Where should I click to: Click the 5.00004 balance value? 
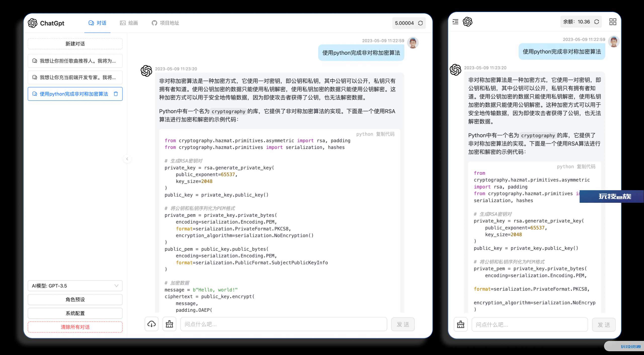pyautogui.click(x=404, y=23)
